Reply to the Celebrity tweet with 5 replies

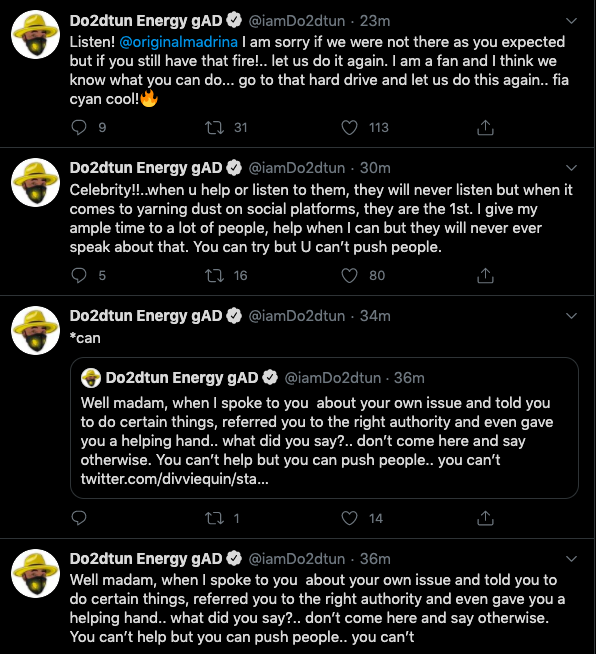[79, 275]
